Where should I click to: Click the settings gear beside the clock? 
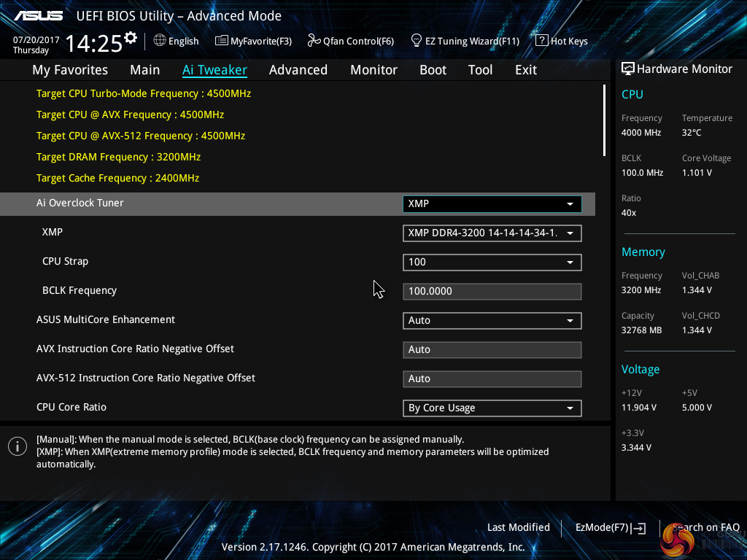(131, 37)
